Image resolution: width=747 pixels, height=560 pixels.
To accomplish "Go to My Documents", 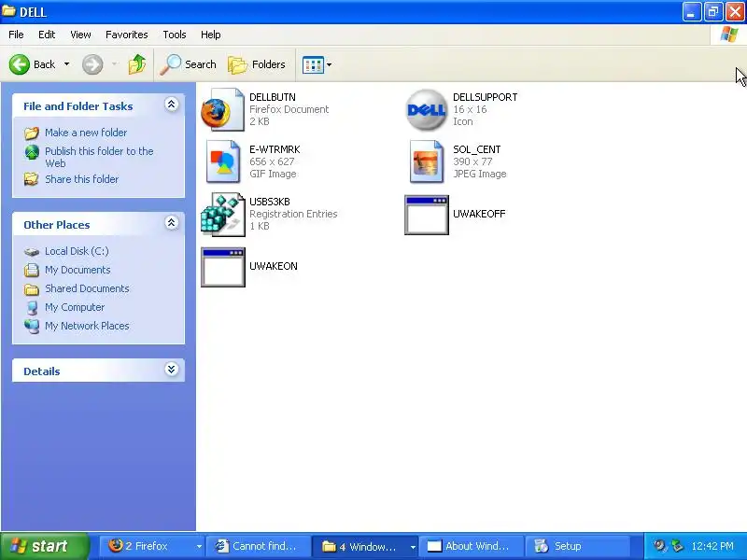I will (78, 270).
